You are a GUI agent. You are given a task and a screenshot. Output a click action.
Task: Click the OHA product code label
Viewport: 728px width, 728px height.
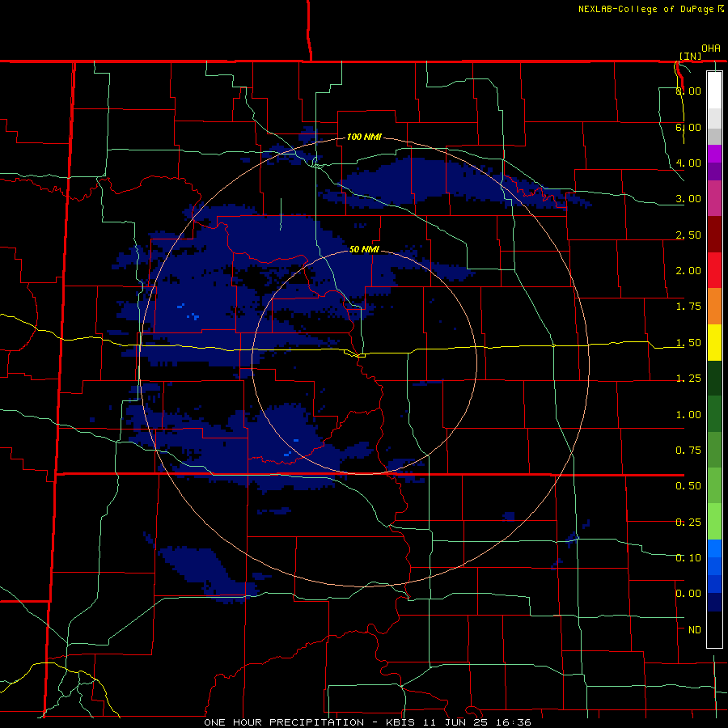tap(711, 49)
